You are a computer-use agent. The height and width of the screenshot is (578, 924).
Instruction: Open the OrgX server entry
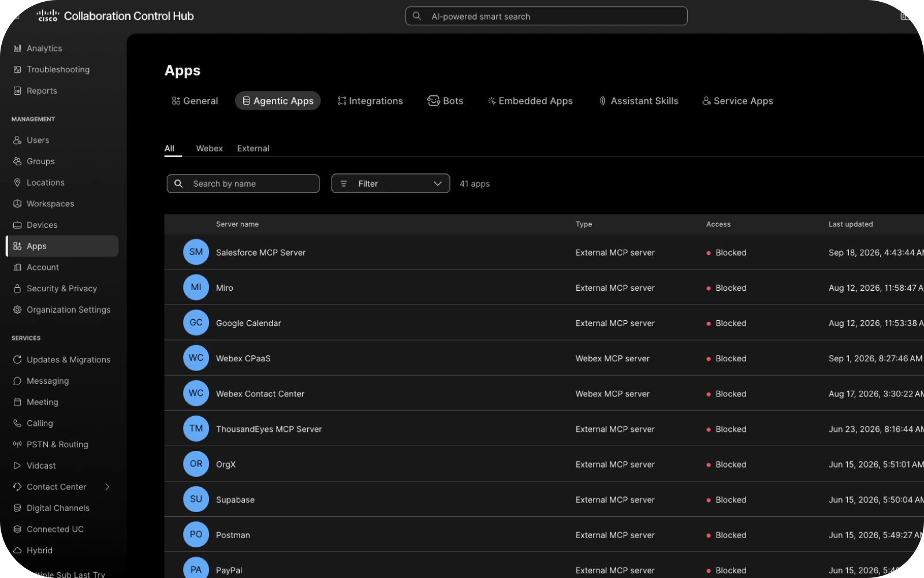tap(544, 464)
